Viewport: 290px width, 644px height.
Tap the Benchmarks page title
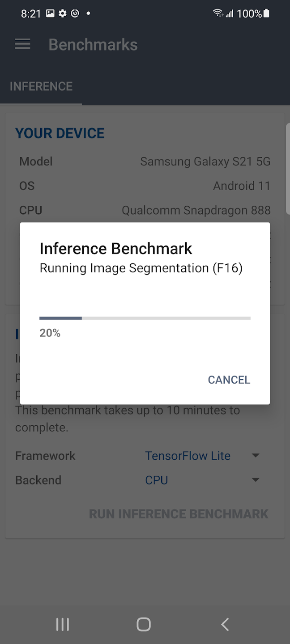pyautogui.click(x=93, y=45)
